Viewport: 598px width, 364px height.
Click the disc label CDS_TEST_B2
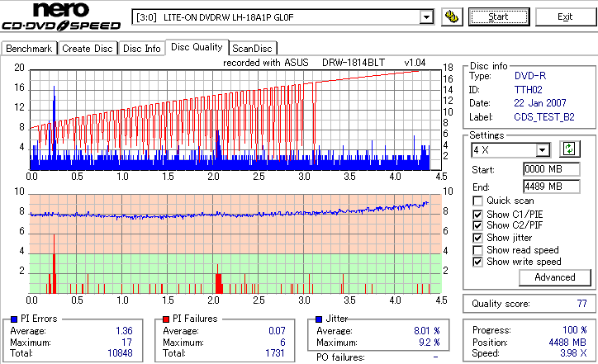pyautogui.click(x=544, y=117)
